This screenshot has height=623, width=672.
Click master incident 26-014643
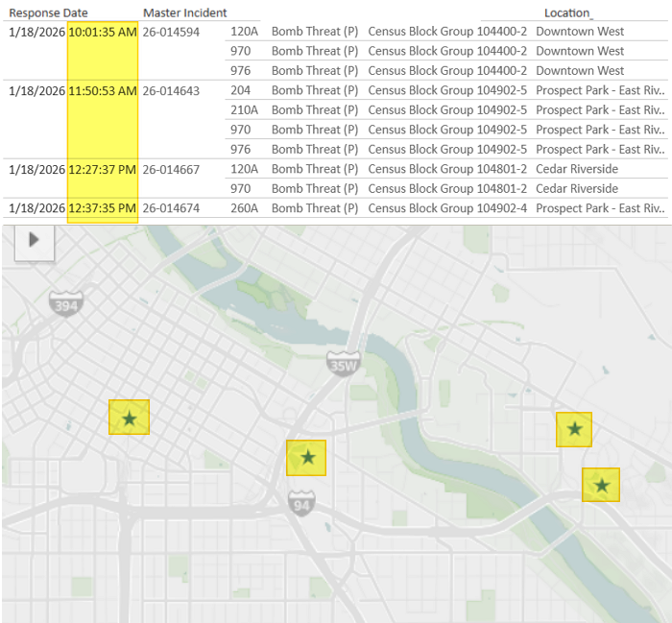coord(171,91)
